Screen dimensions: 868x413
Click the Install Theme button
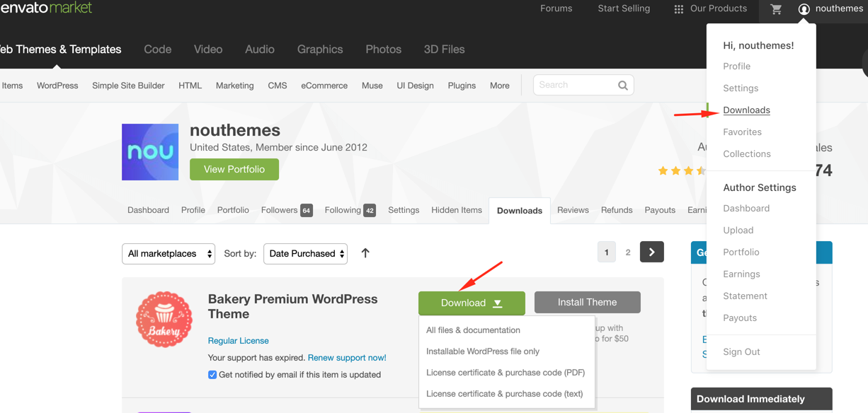(587, 302)
